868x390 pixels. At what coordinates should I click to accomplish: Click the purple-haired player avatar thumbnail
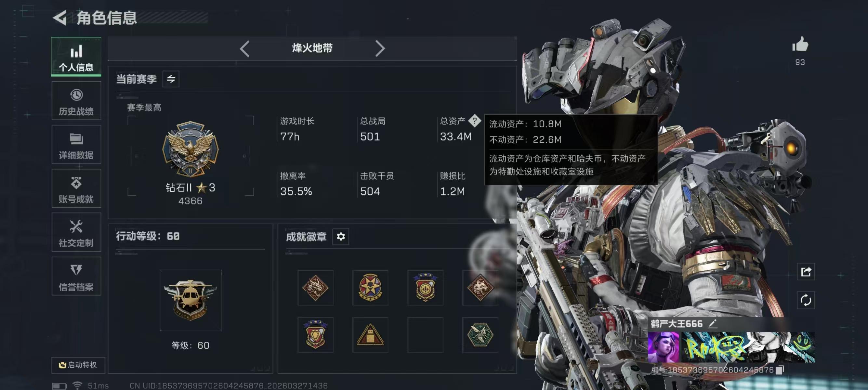pyautogui.click(x=664, y=347)
